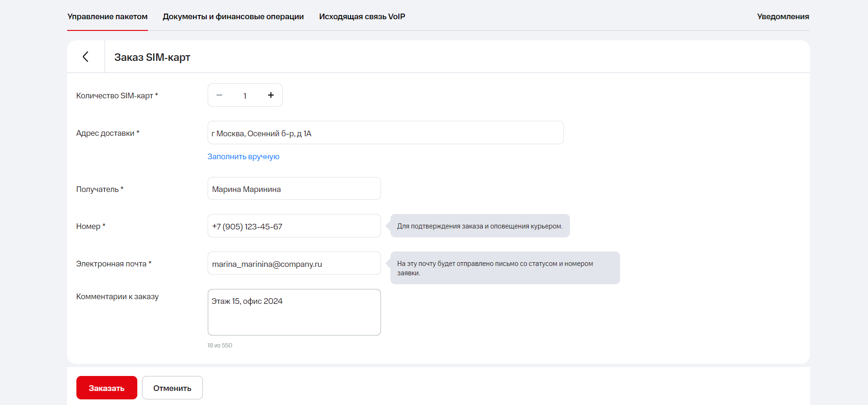
Task: Click the 18 из 550 character counter
Action: [220, 346]
